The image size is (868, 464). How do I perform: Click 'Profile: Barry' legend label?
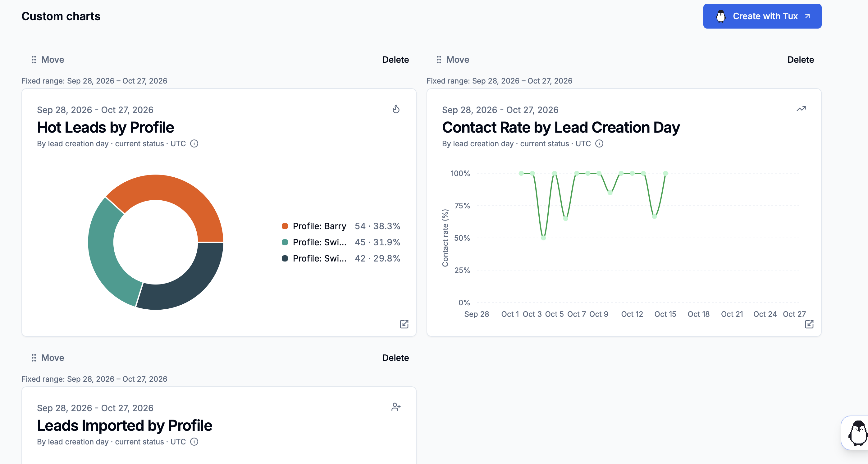(x=319, y=226)
